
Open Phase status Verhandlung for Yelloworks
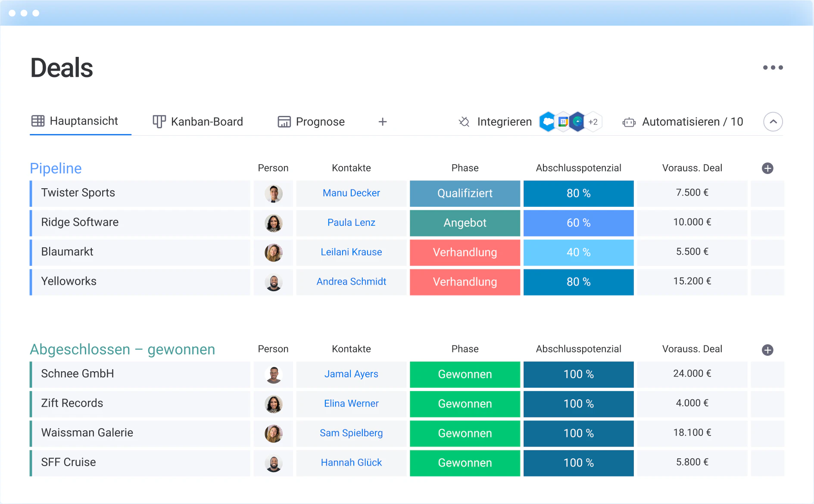[465, 282]
